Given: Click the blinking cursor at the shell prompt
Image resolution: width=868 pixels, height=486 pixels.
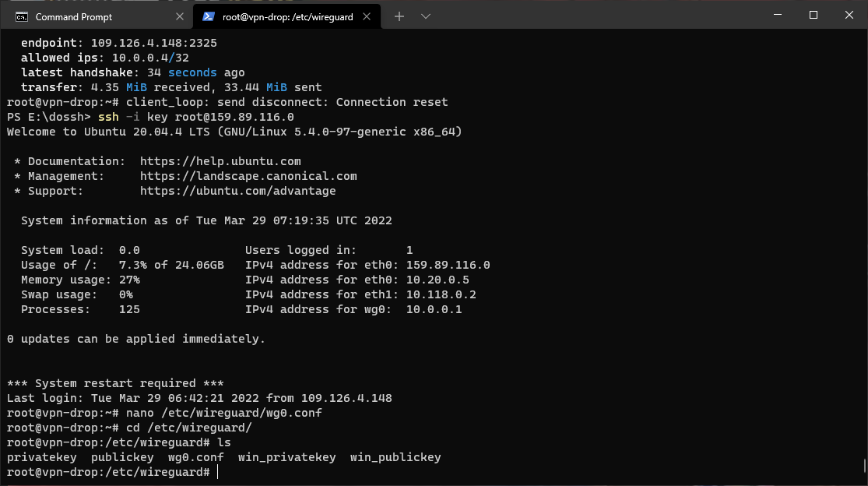Looking at the screenshot, I should coord(218,471).
